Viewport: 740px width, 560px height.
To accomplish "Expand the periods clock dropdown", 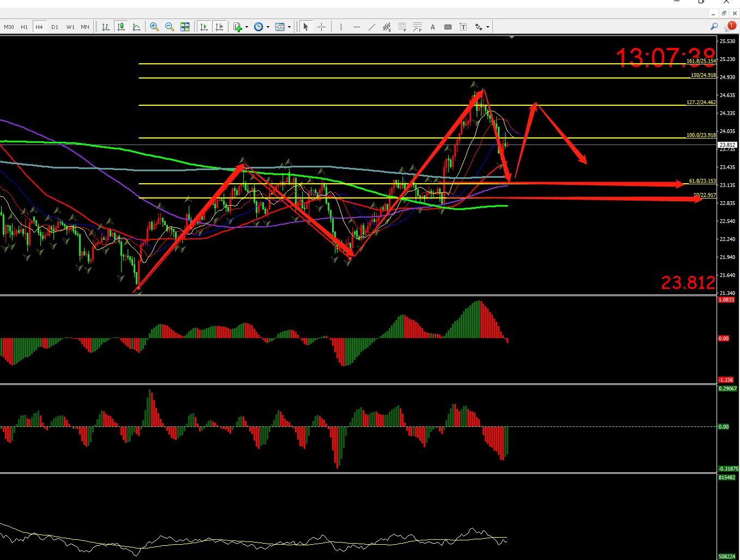I will (x=268, y=27).
